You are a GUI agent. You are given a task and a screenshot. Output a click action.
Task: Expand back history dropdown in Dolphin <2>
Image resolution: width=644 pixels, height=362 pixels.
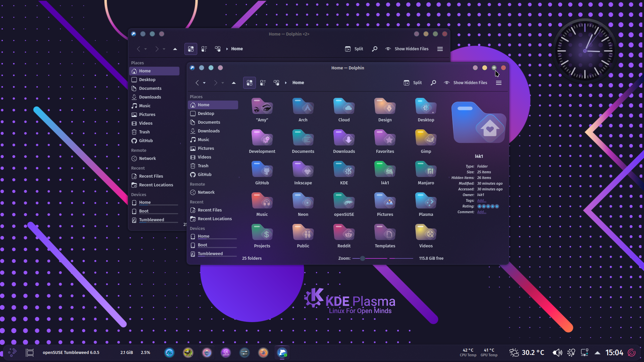pyautogui.click(x=146, y=49)
